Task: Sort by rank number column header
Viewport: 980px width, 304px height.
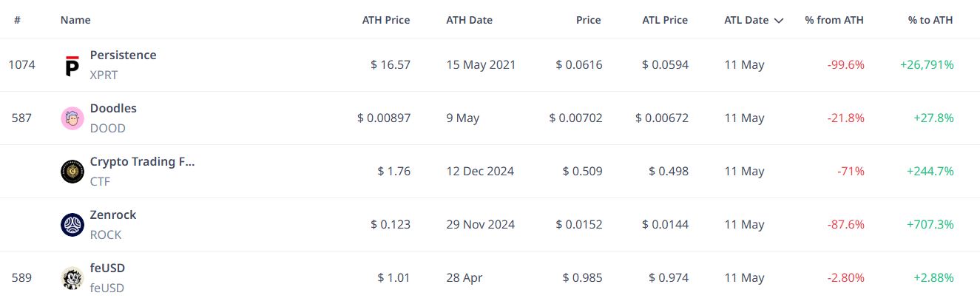Action: point(17,21)
